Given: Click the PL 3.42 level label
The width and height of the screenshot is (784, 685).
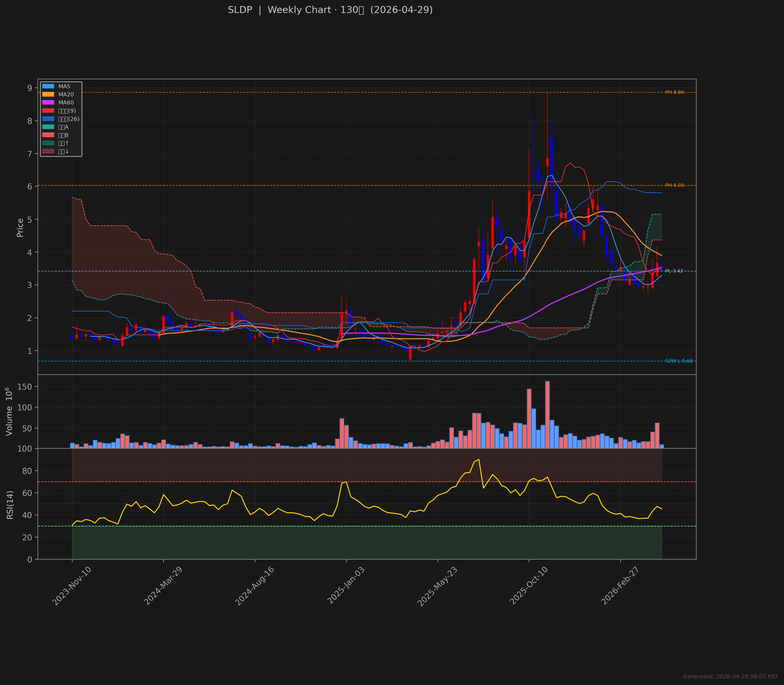Looking at the screenshot, I should (674, 271).
